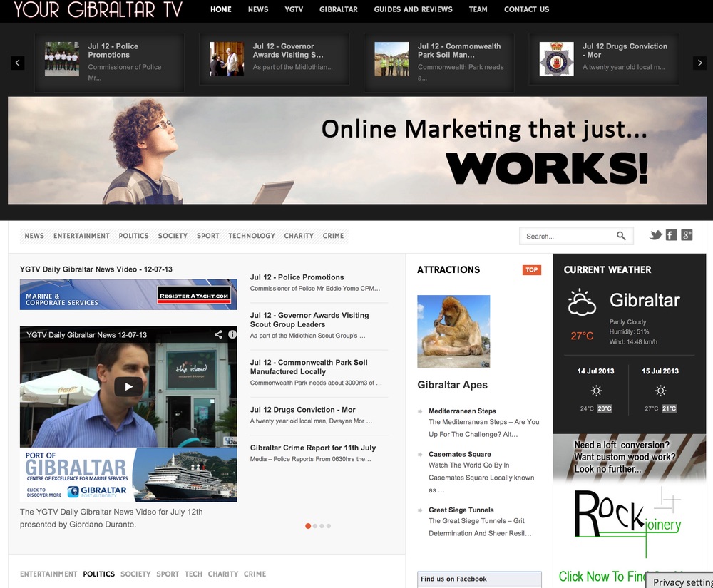This screenshot has height=588, width=713.
Task: Open the GIBRALTAR menu item
Action: (x=338, y=9)
